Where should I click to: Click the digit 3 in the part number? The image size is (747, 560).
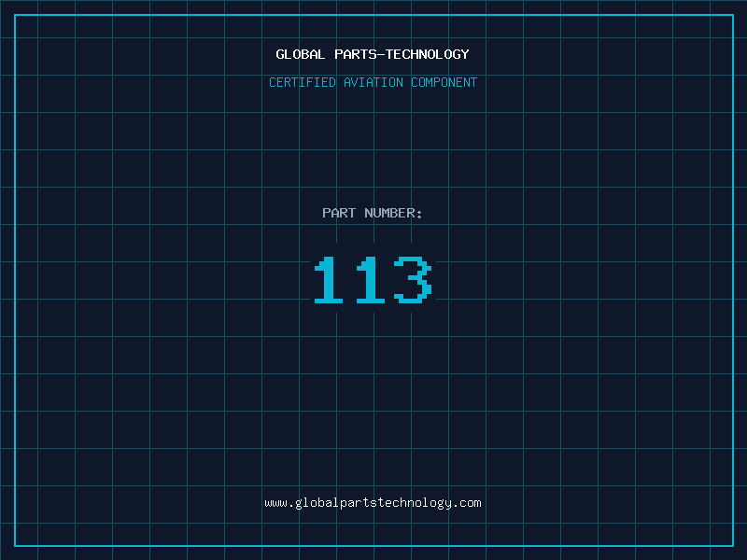pos(413,280)
